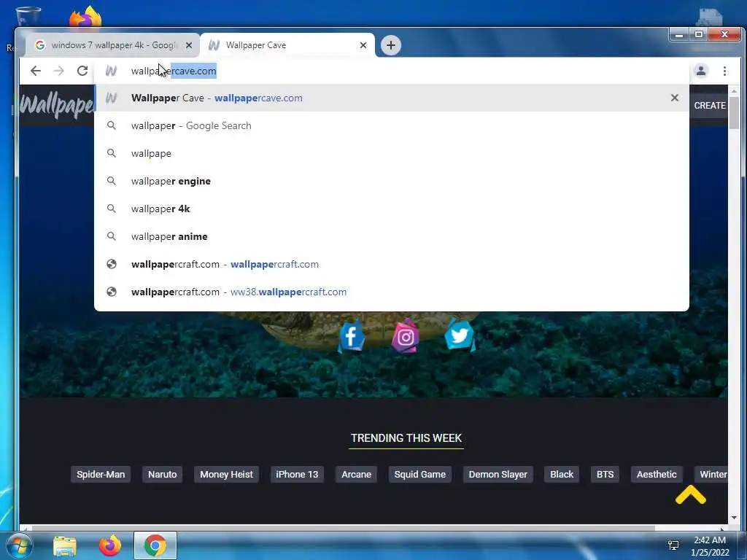The width and height of the screenshot is (747, 560).
Task: Remove the Wallpaper Cave suggestion with X
Action: (x=675, y=98)
